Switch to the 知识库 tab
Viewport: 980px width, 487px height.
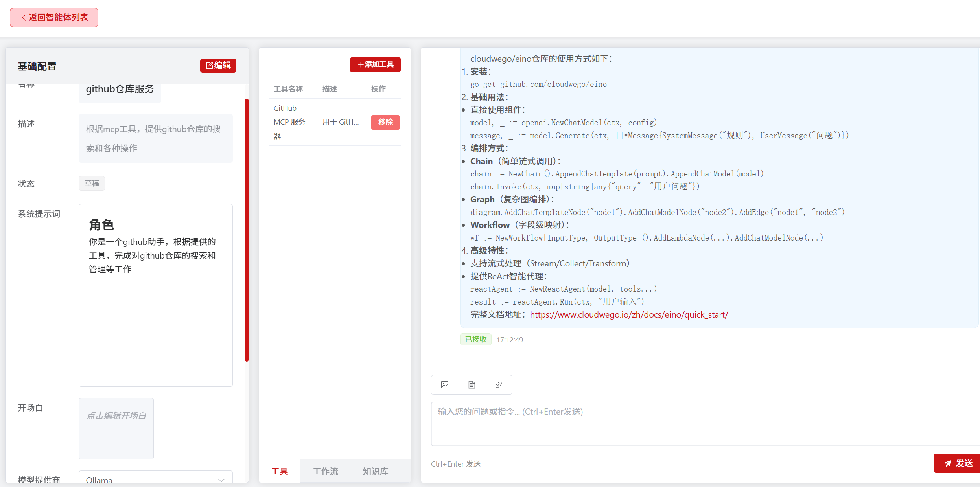point(375,471)
